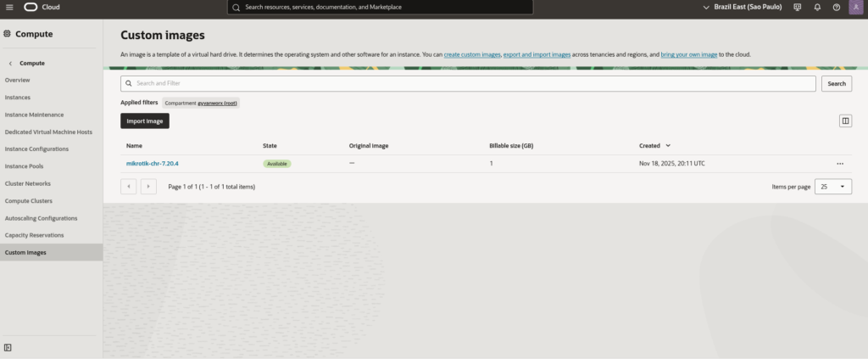Toggle sort order on Created column
The image size is (868, 359).
[668, 146]
